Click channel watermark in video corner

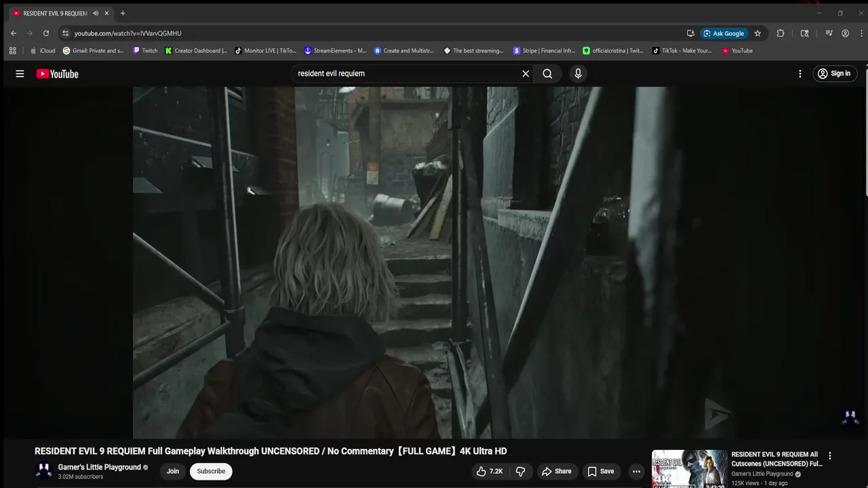850,418
